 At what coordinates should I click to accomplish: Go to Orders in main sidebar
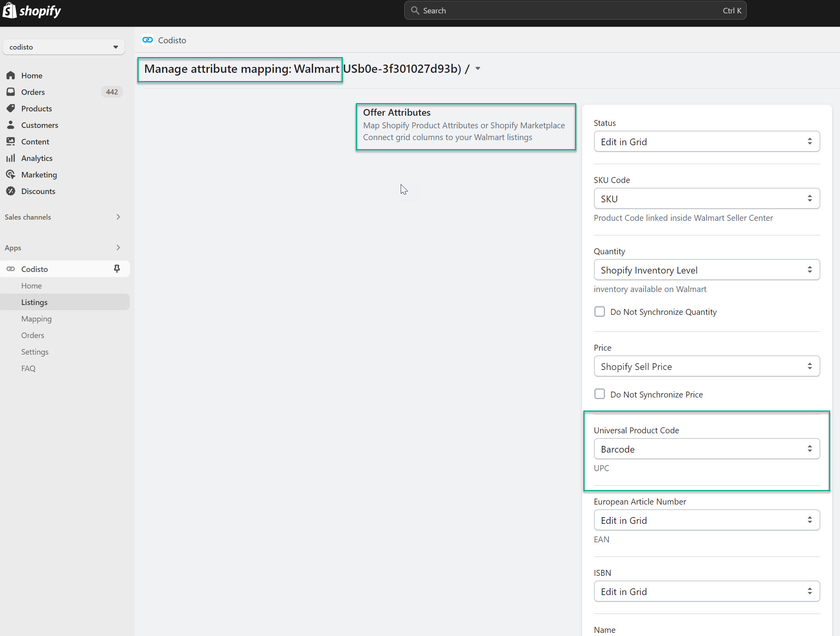pyautogui.click(x=33, y=92)
